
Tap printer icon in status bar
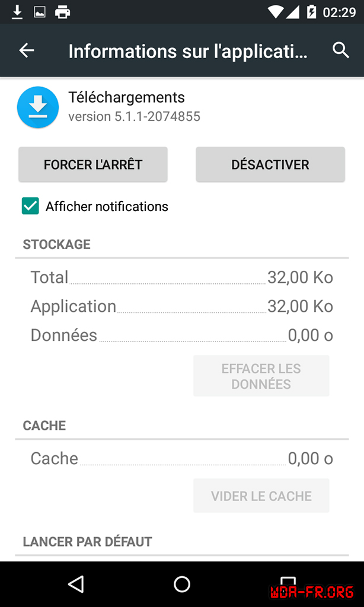(x=62, y=11)
